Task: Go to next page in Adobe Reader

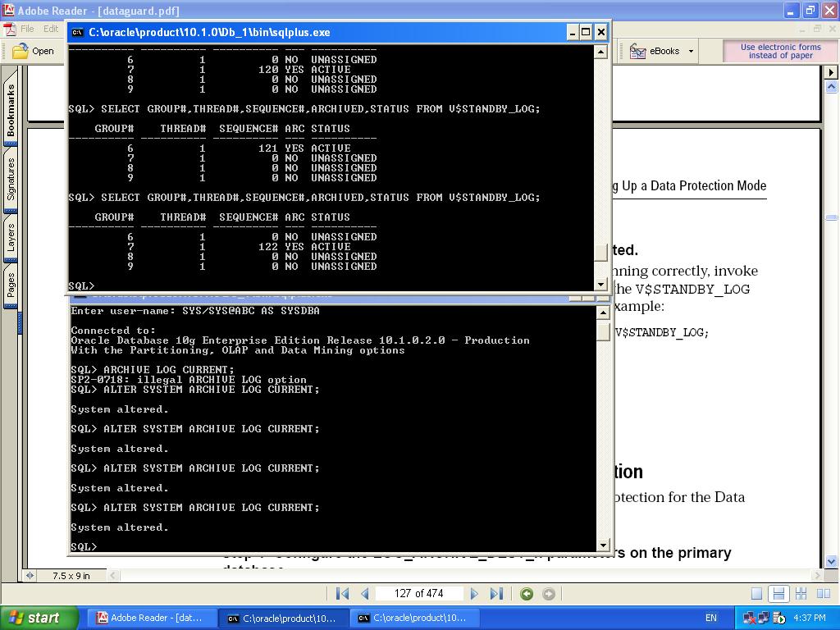Action: point(474,594)
